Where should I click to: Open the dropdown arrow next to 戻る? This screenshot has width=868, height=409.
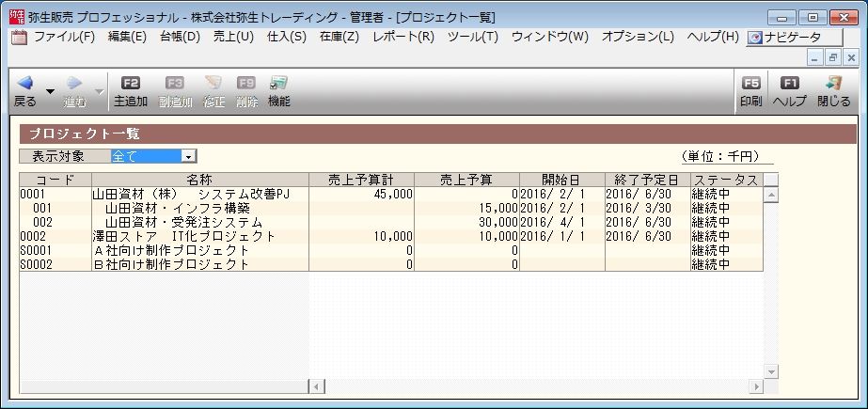50,92
